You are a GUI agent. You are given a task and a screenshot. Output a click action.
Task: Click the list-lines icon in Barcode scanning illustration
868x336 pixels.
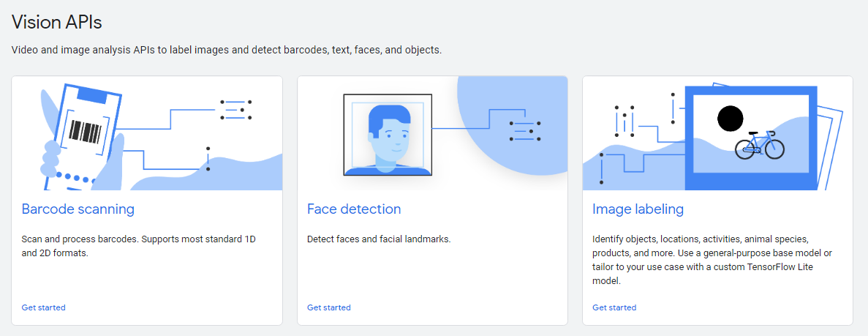pyautogui.click(x=235, y=110)
